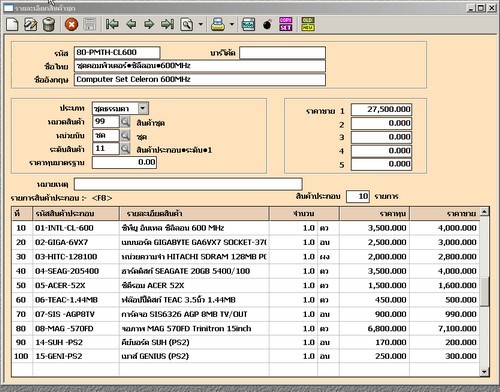
Task: Click the New document icon
Action: (12, 24)
